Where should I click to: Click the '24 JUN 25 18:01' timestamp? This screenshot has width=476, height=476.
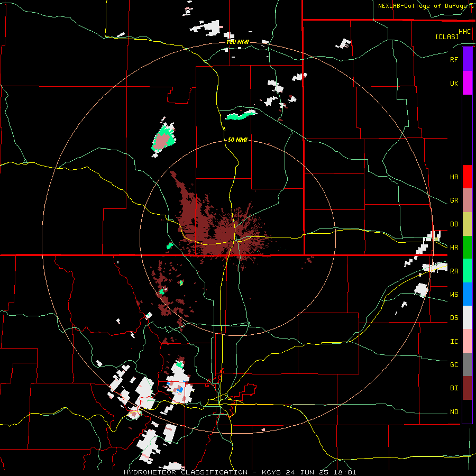(x=321, y=472)
